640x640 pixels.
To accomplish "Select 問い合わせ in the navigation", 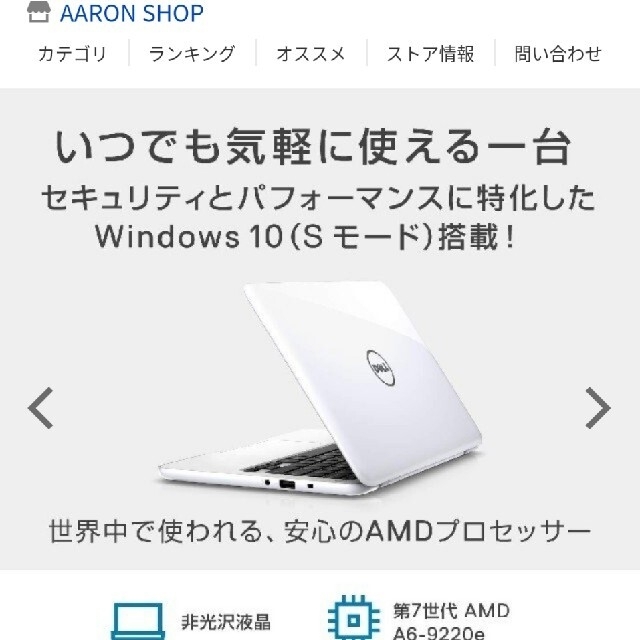I will pos(558,53).
